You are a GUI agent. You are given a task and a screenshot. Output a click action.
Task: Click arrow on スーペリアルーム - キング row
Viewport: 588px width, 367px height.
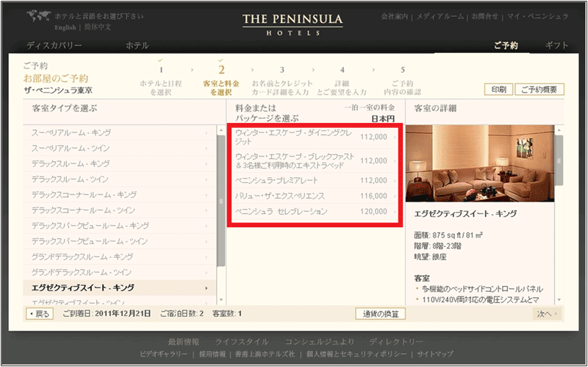tap(207, 133)
